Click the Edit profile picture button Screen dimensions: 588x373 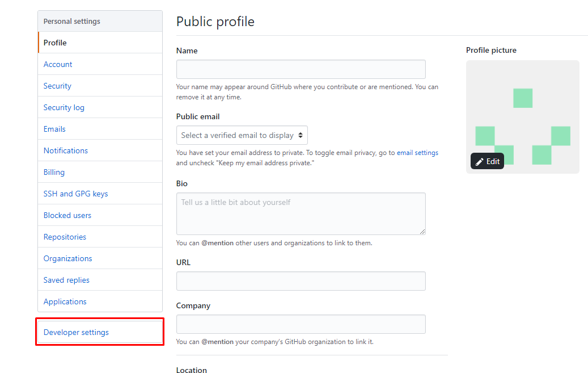[x=487, y=161]
